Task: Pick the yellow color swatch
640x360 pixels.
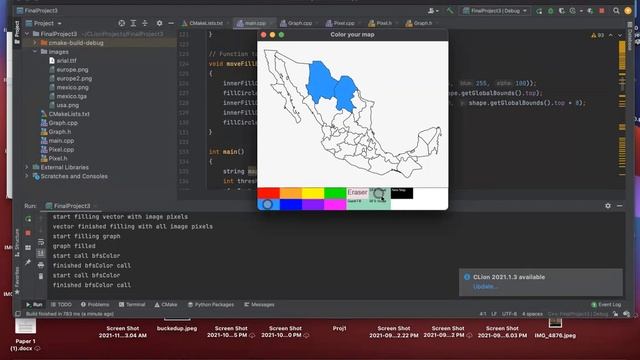Action: tap(313, 193)
